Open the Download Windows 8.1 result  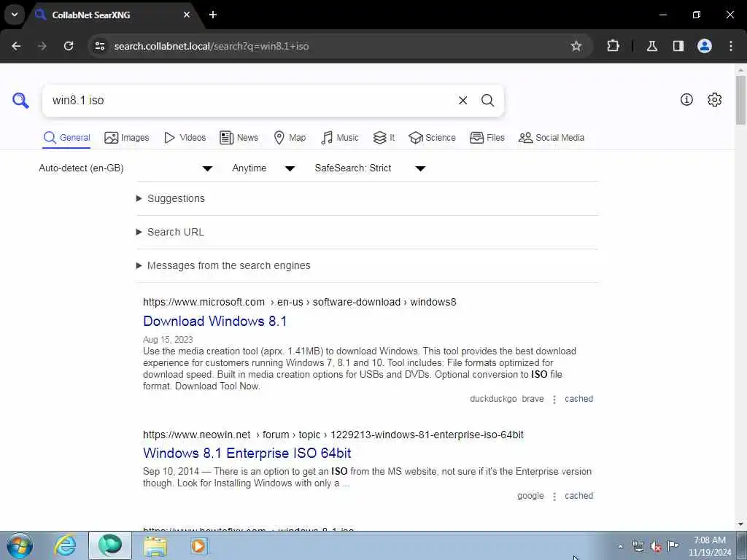pos(215,321)
